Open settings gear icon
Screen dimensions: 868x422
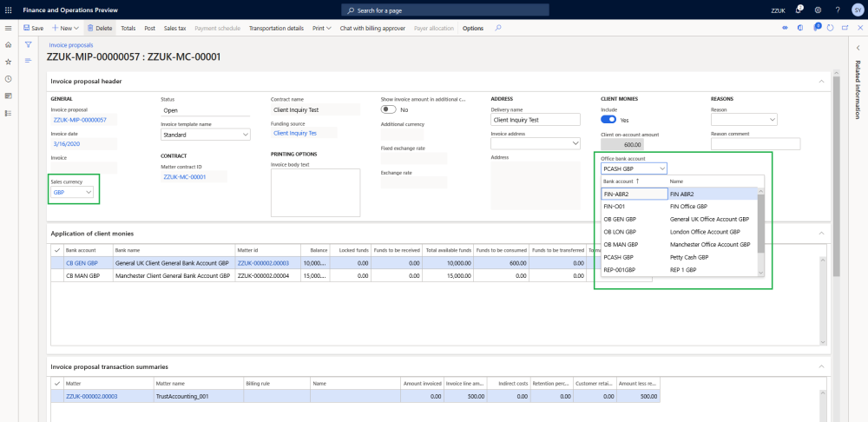819,10
